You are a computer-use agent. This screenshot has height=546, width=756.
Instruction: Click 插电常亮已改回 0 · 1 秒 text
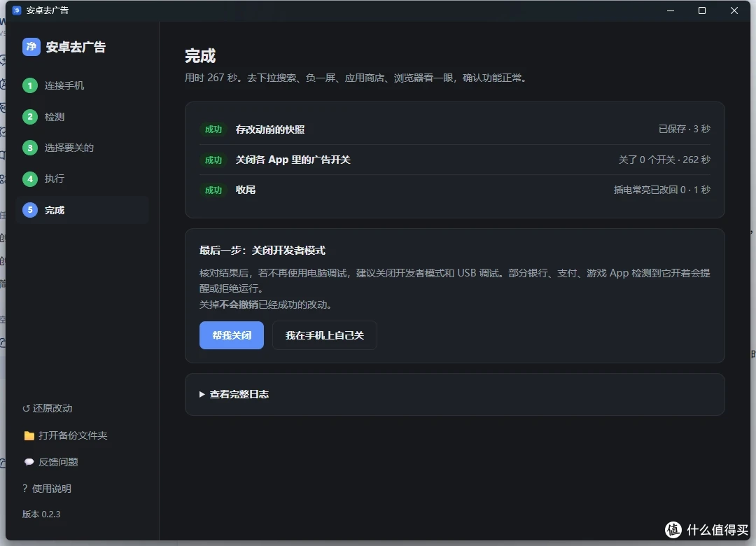coord(662,190)
